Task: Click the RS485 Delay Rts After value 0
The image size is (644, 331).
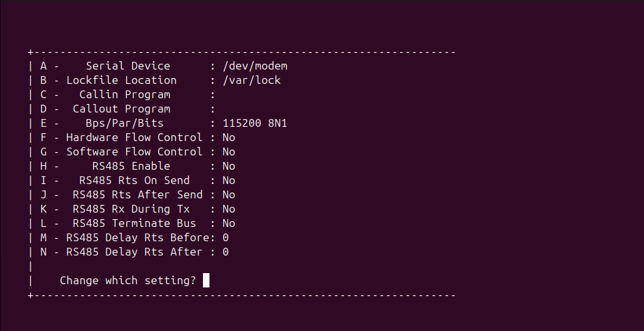Action: pos(225,252)
